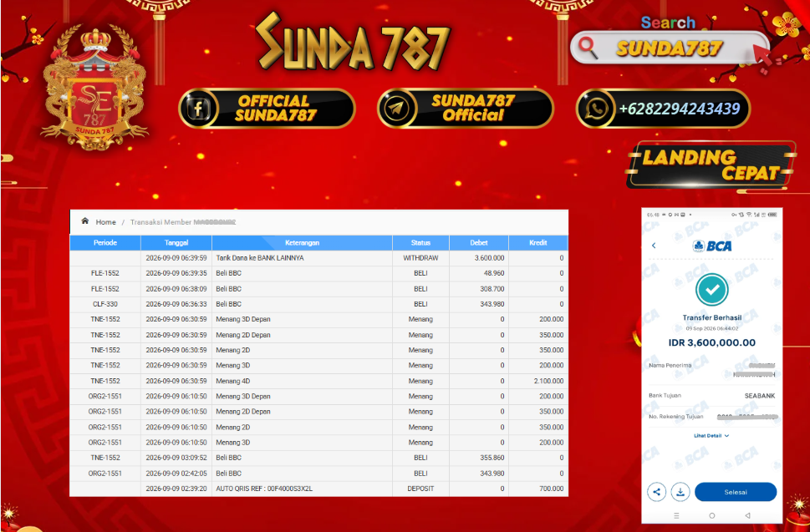Screen dimensions: 810x532
Task: Click the magnifying glass search icon
Action: coord(588,47)
